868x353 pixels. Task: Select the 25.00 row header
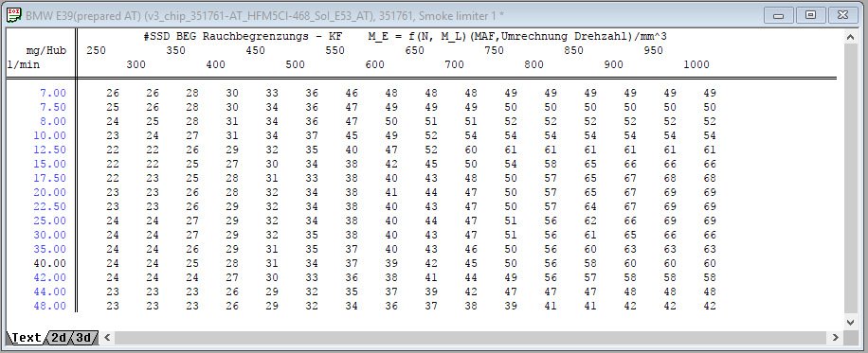tap(49, 221)
